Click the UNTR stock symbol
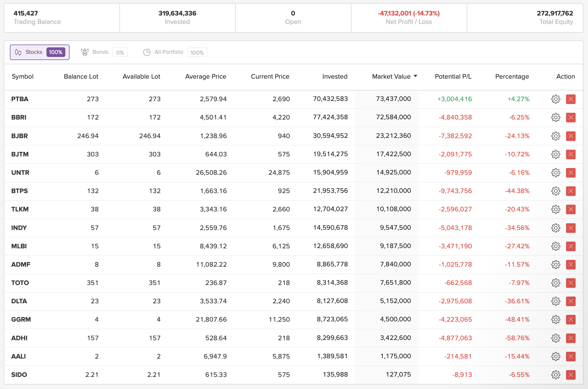This screenshot has height=389, width=588. (20, 173)
